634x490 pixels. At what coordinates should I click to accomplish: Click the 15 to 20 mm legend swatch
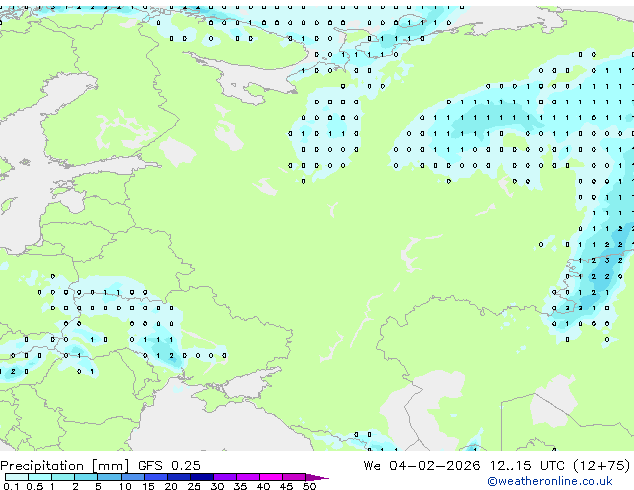coord(155,477)
